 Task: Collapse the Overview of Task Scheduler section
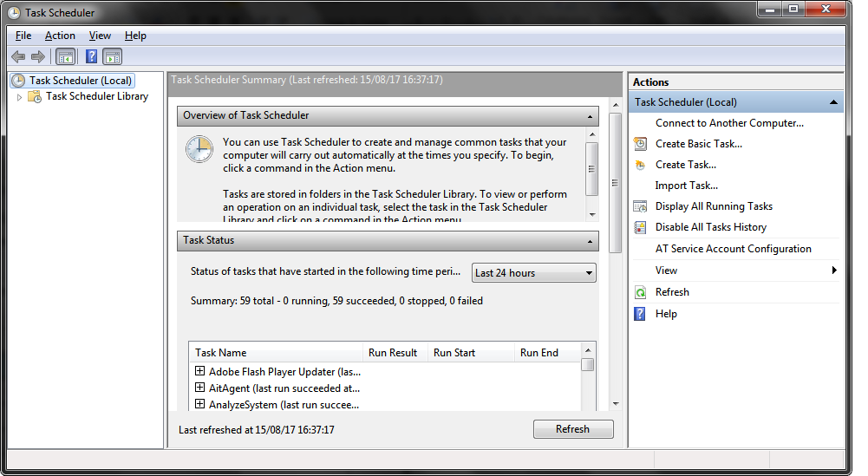(x=590, y=116)
